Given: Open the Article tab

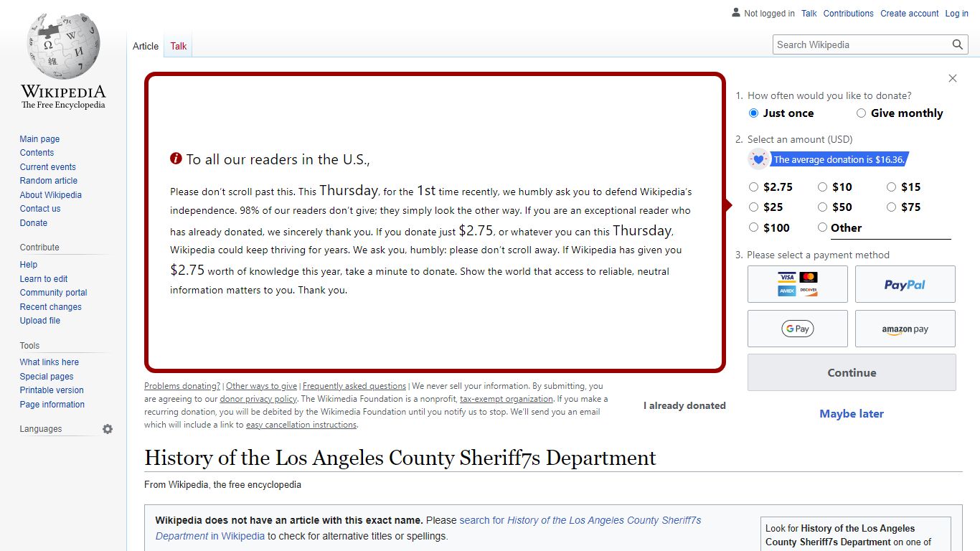Looking at the screenshot, I should [x=146, y=46].
